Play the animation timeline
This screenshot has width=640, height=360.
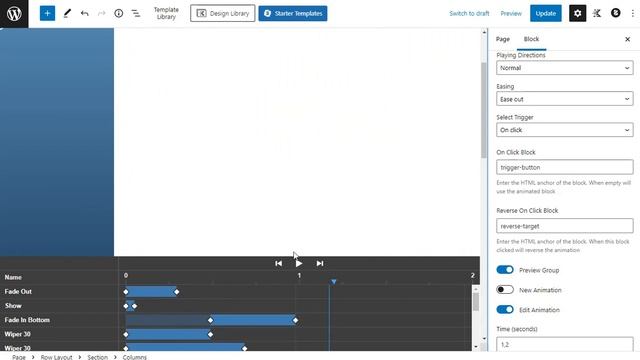(299, 263)
